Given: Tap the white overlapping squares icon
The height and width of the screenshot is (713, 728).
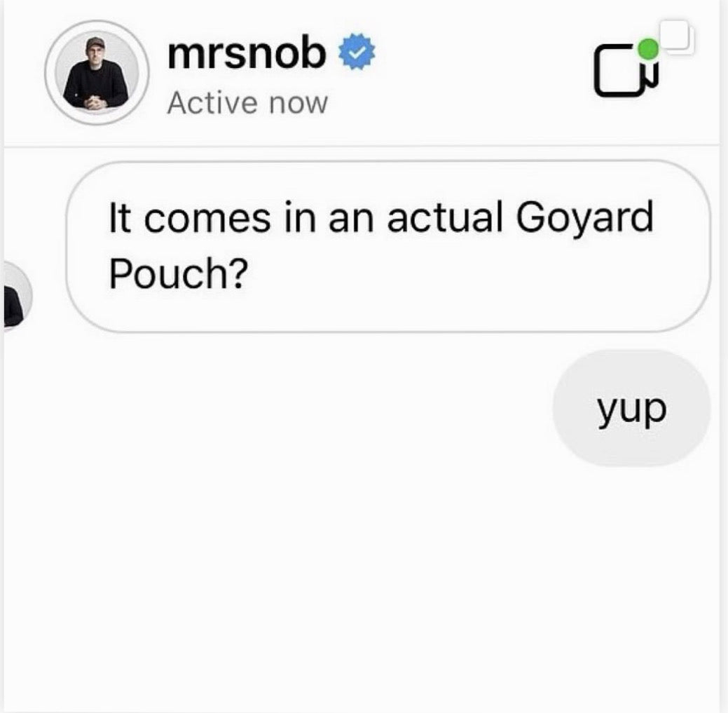Looking at the screenshot, I should pos(678,36).
